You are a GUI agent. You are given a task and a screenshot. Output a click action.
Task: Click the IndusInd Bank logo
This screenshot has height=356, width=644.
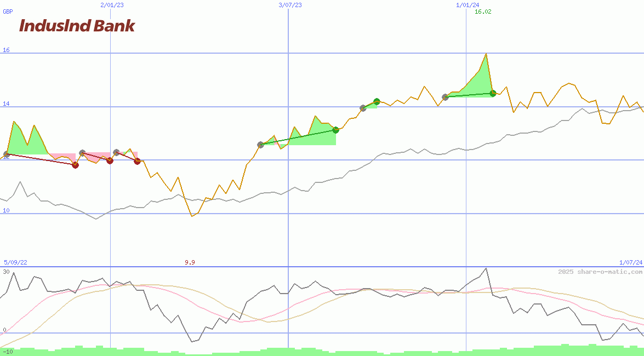pyautogui.click(x=77, y=26)
